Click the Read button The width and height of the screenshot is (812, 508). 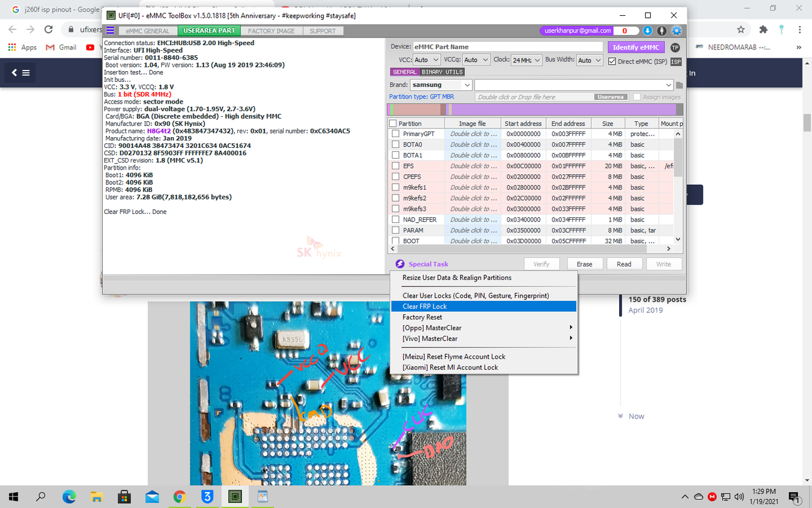624,264
